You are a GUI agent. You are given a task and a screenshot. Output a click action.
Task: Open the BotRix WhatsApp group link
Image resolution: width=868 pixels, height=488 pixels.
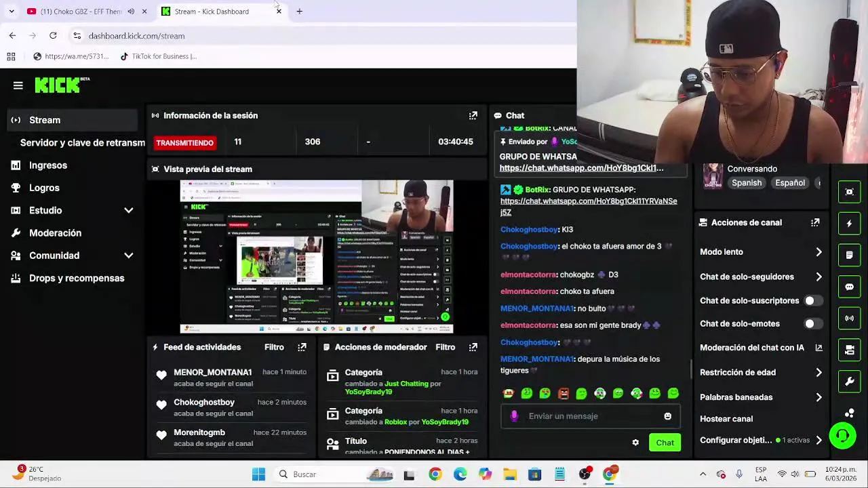click(x=589, y=207)
